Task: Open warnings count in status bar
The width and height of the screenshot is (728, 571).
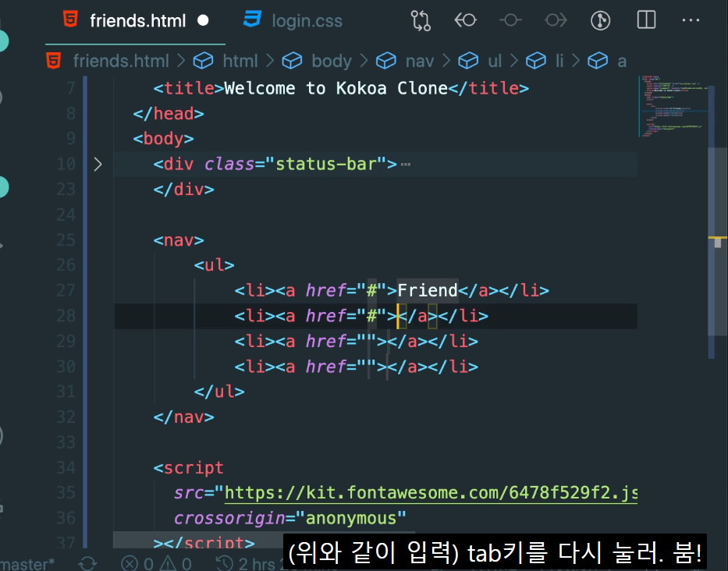Action: point(176,563)
